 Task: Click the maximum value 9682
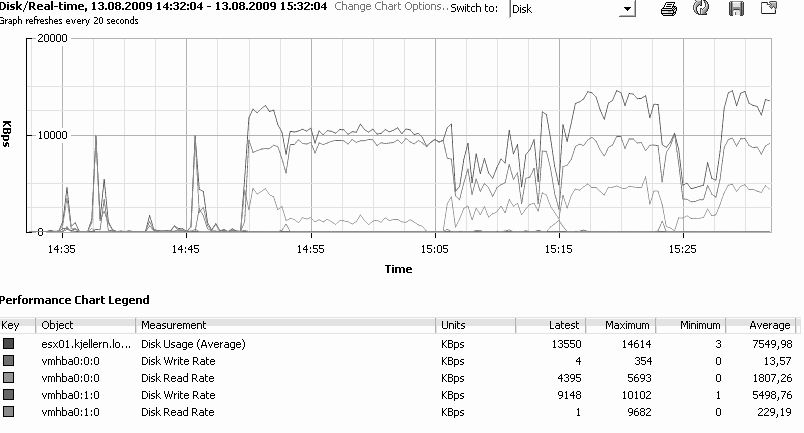pyautogui.click(x=639, y=412)
